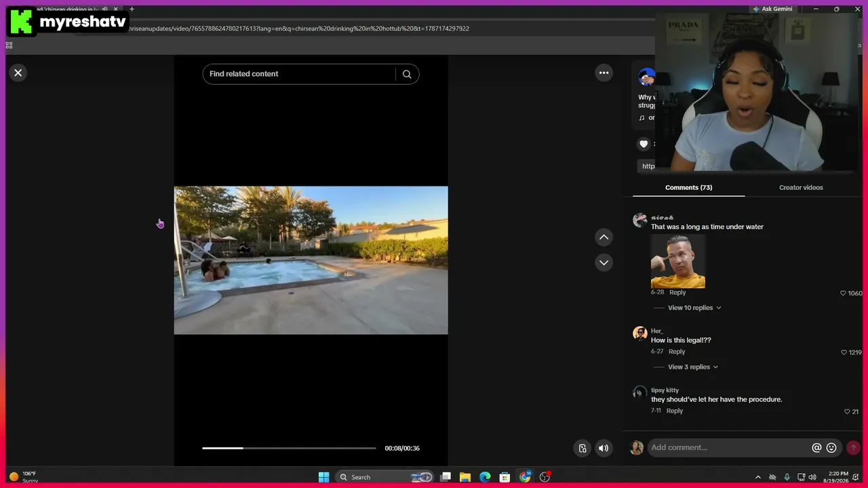Close the current browser tab
The image size is (868, 488).
pos(114,9)
